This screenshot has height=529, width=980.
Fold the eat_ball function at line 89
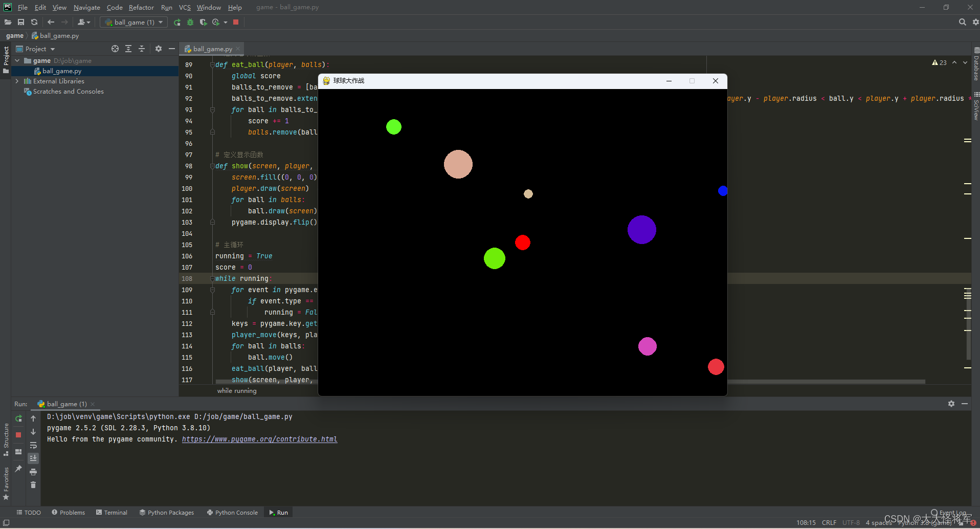click(x=212, y=64)
